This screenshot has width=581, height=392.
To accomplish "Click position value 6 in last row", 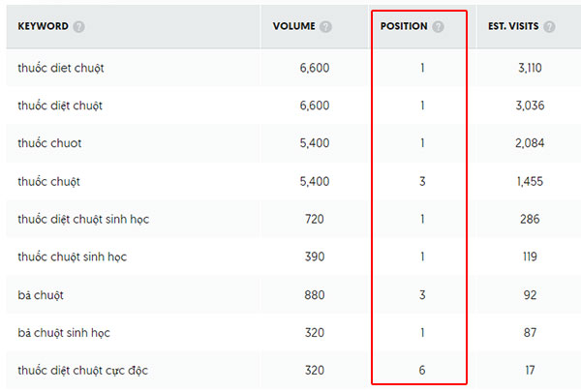I will tap(422, 370).
